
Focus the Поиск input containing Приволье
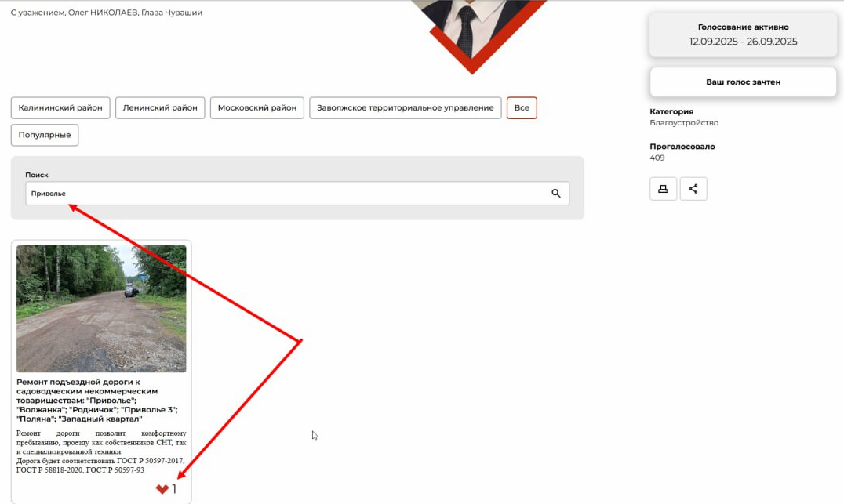coord(282,194)
